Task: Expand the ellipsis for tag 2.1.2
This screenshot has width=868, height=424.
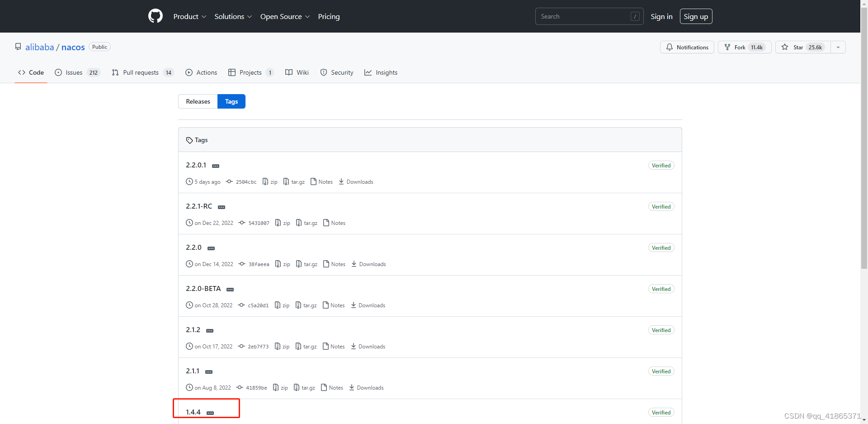Action: 210,331
